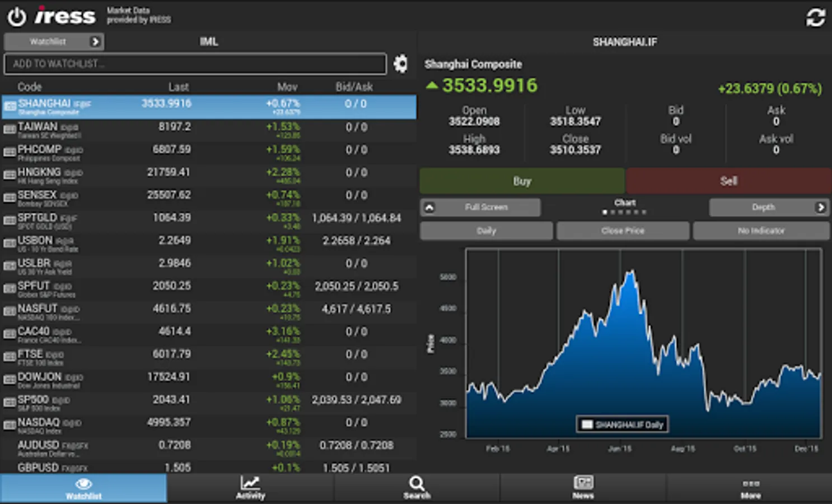This screenshot has width=832, height=504.
Task: Click the row icon beside FTSE
Action: coord(10,357)
